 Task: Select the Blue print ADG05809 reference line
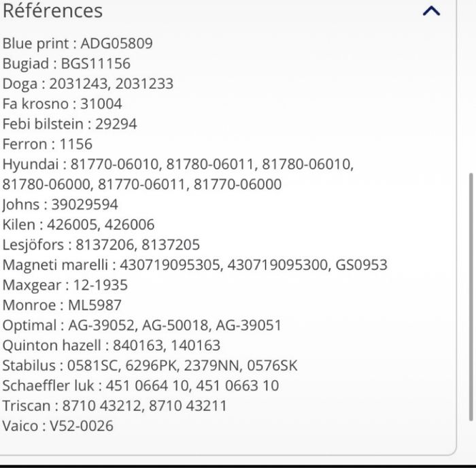click(x=78, y=44)
